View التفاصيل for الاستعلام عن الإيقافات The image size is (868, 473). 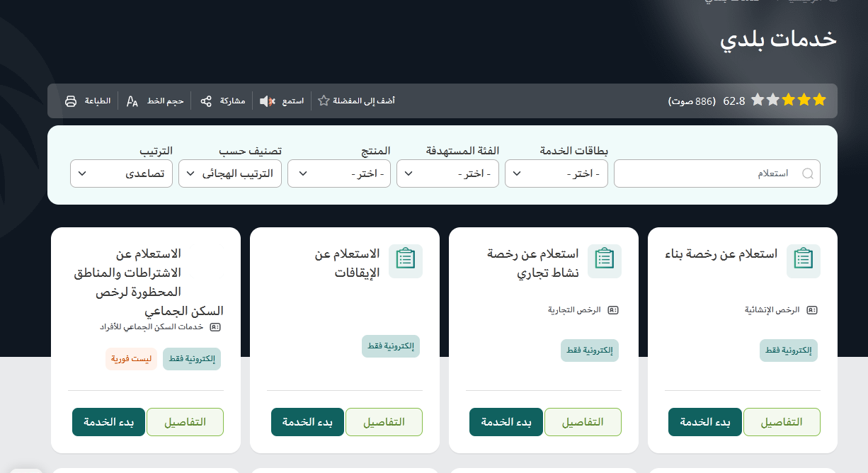point(384,422)
